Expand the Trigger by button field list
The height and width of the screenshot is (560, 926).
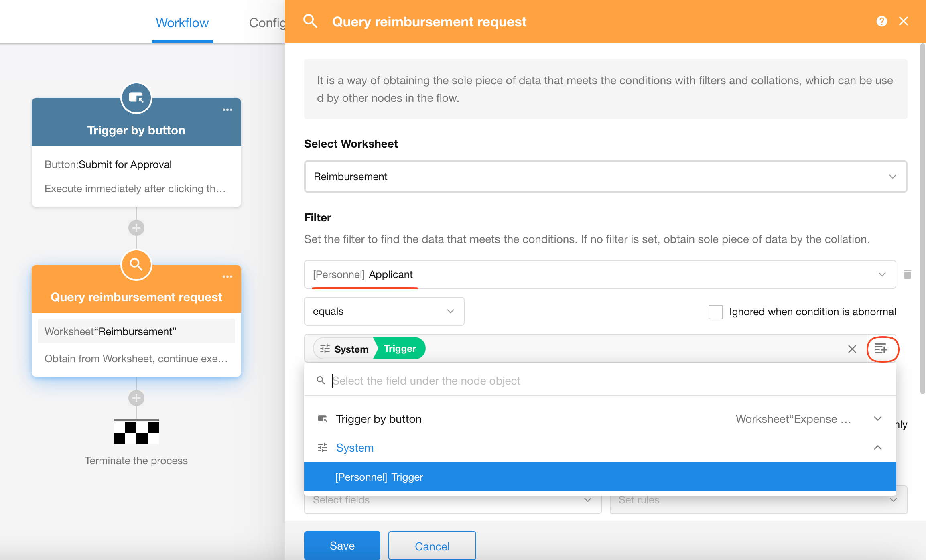(x=877, y=419)
